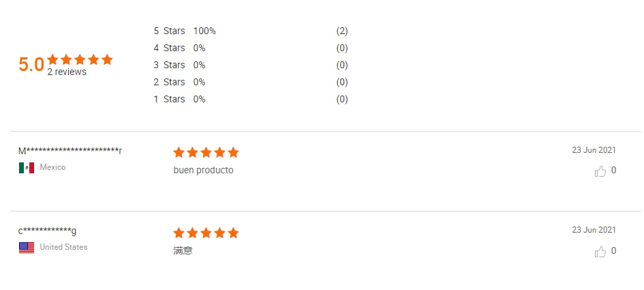Click the Mexico flag icon

[x=27, y=168]
